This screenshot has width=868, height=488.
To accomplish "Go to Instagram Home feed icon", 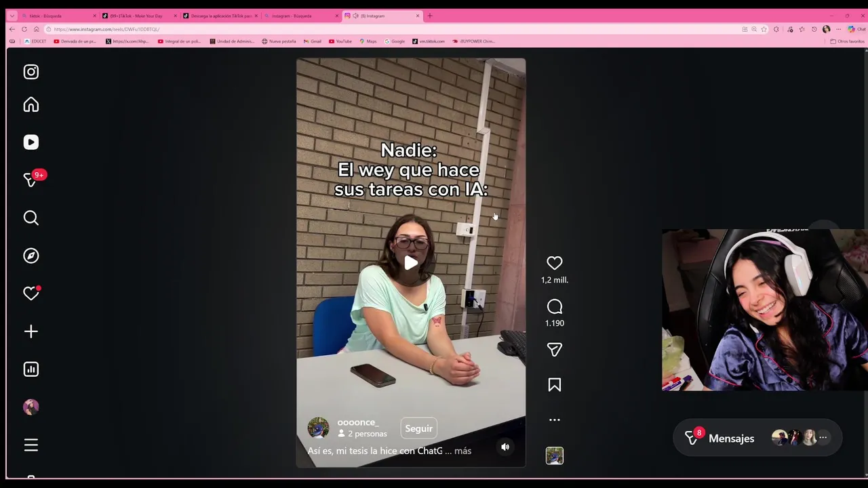I will [31, 104].
